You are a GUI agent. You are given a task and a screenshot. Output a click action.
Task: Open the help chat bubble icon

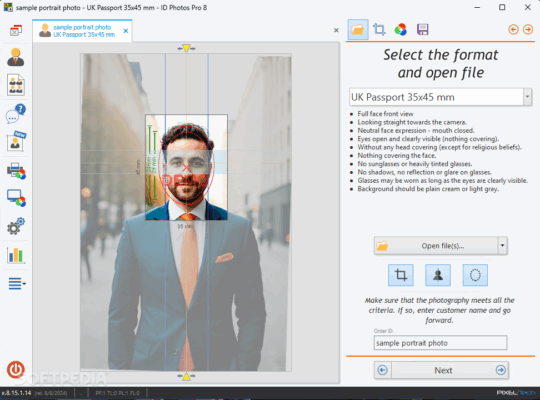(15, 114)
